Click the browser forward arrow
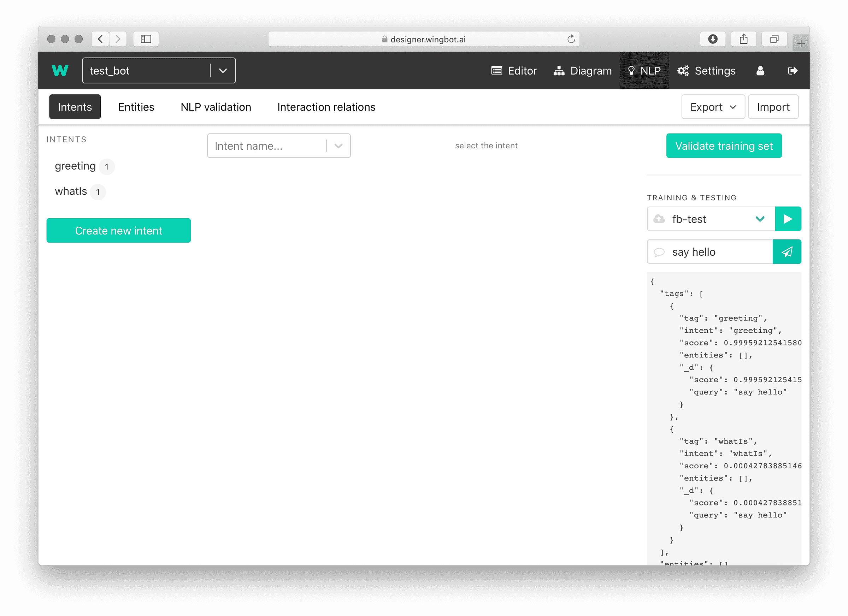Image resolution: width=848 pixels, height=616 pixels. [x=118, y=39]
